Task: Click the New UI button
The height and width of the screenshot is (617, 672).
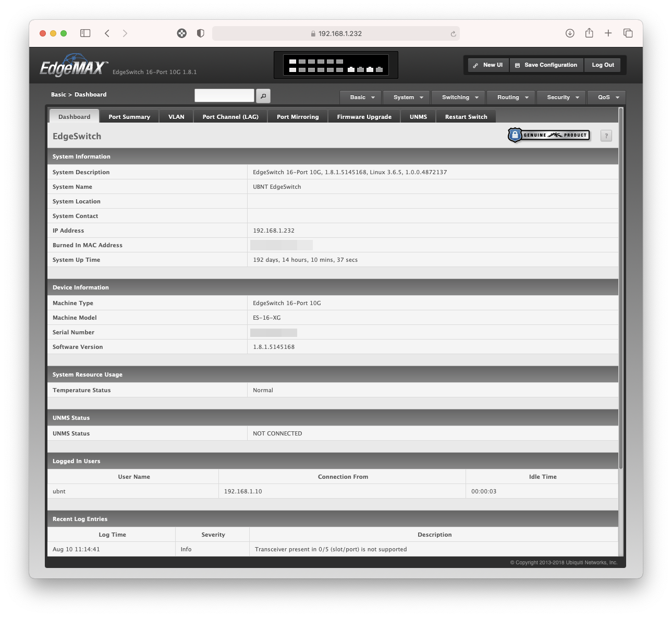Action: [488, 65]
